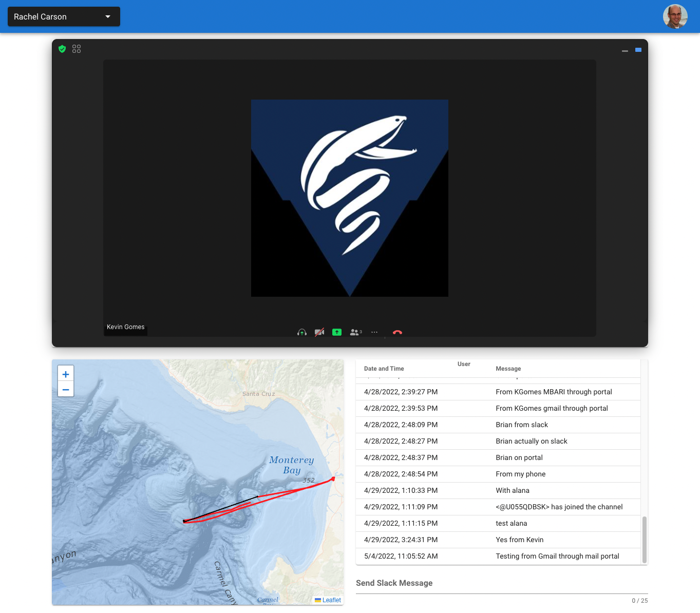Toggle the blue video panel size button
This screenshot has width=700, height=613.
638,50
